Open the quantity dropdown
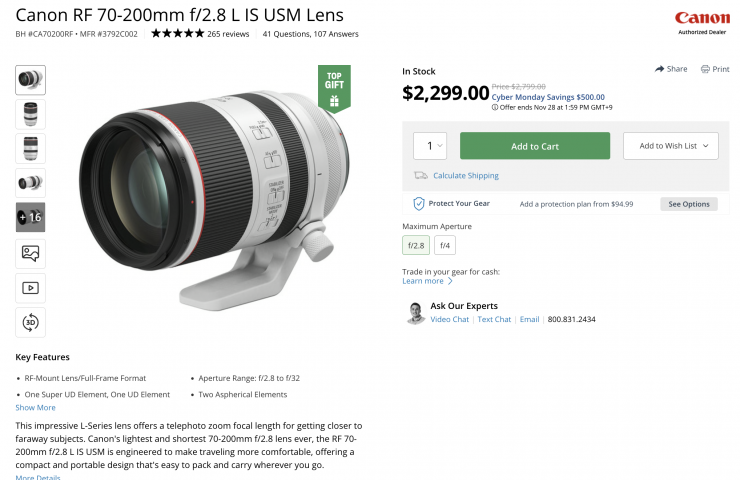Image resolution: width=740 pixels, height=480 pixels. click(430, 146)
